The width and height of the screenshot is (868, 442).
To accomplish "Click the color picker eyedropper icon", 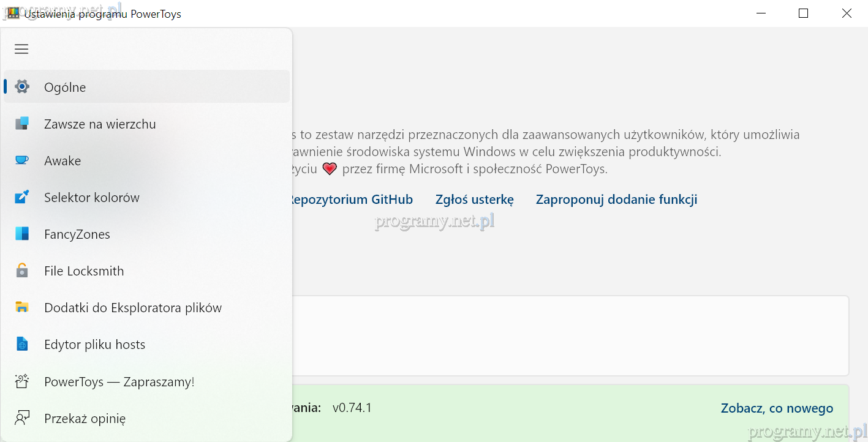I will (22, 197).
